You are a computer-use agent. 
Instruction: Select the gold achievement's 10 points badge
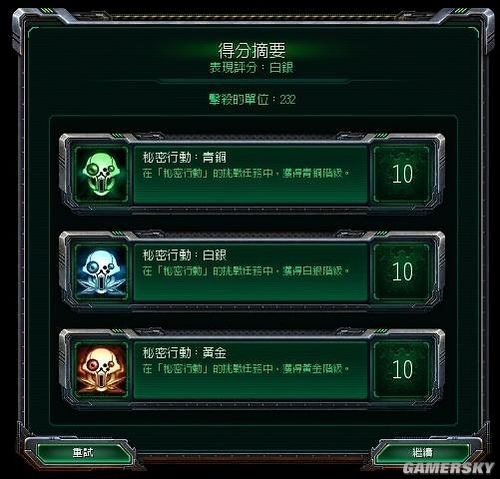point(402,370)
